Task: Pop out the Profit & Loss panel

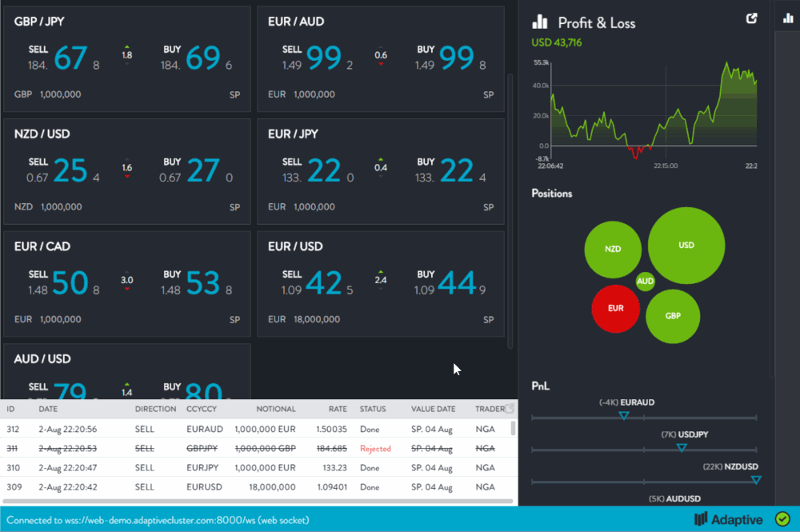Action: (x=751, y=19)
